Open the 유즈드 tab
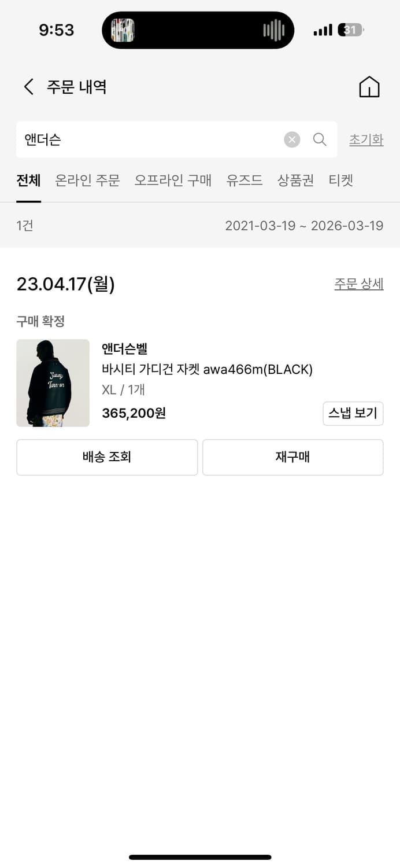Screen dimensions: 400x868 (245, 181)
